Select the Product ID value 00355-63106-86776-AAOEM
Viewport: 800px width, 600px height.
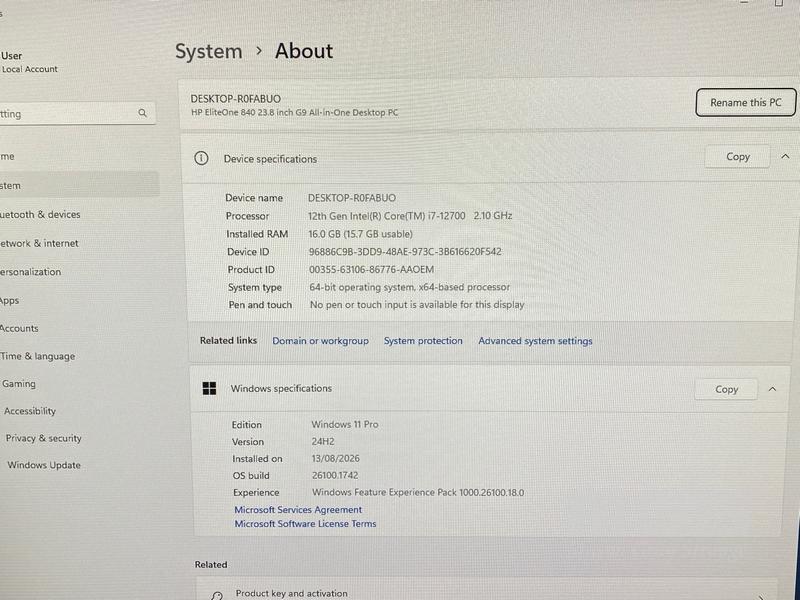pyautogui.click(x=371, y=269)
